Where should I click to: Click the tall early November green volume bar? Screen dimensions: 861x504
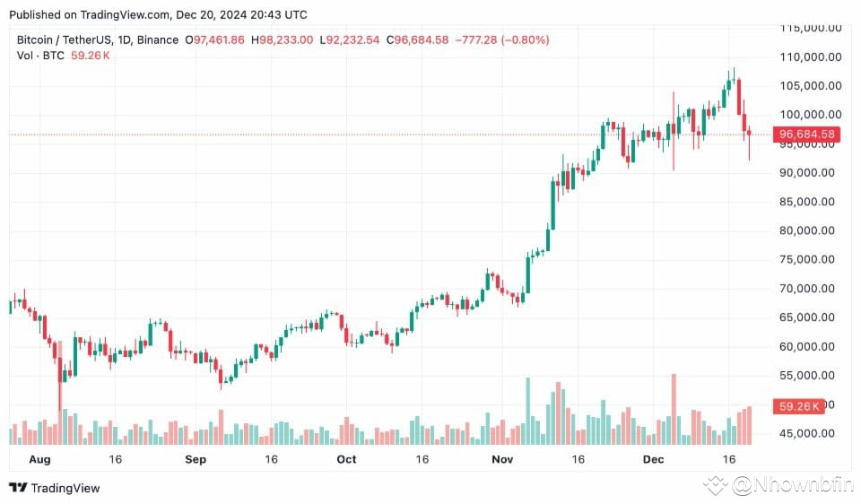pyautogui.click(x=528, y=411)
